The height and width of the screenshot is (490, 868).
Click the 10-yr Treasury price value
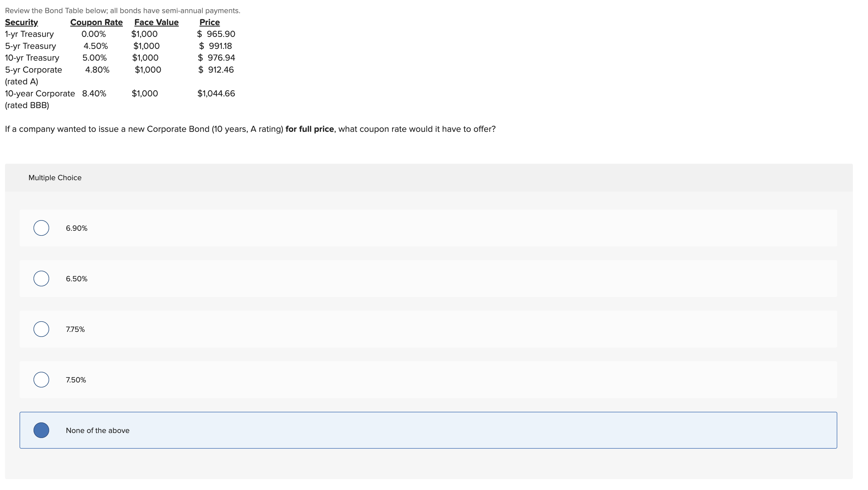point(216,57)
